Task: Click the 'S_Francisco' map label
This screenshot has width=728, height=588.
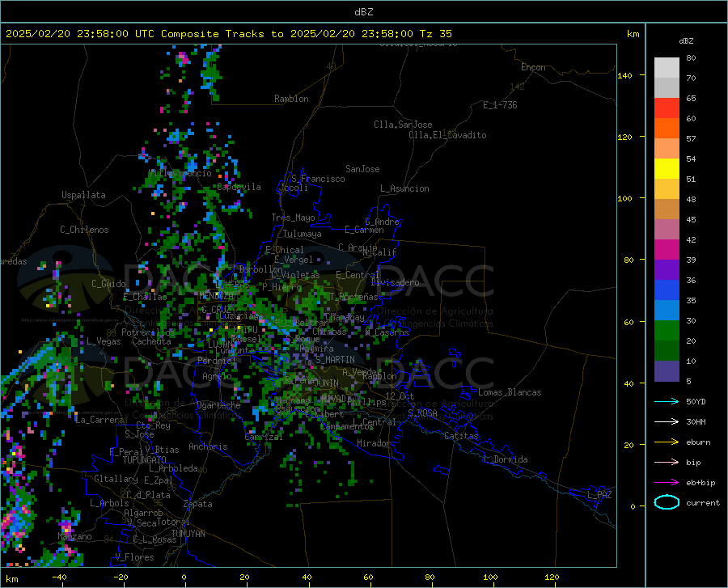Action: click(318, 179)
